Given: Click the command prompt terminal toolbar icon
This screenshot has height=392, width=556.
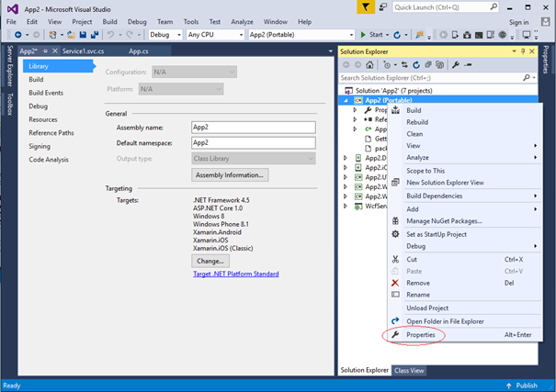Looking at the screenshot, I should coord(479,35).
